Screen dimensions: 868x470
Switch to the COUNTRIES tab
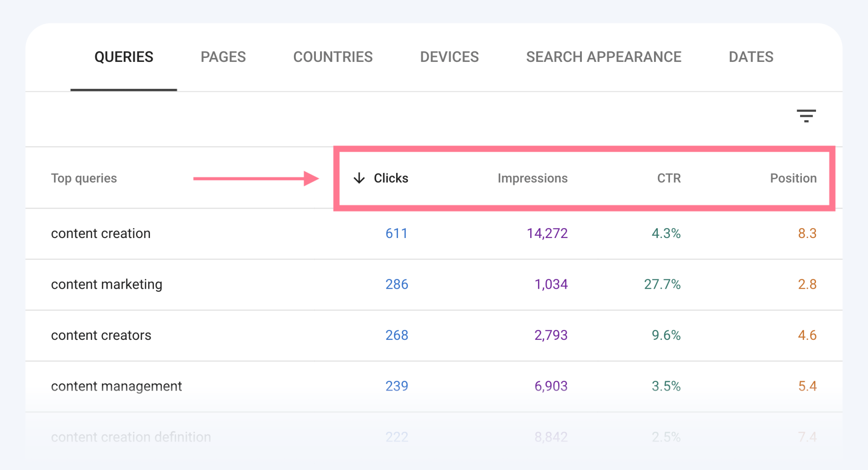(x=333, y=56)
